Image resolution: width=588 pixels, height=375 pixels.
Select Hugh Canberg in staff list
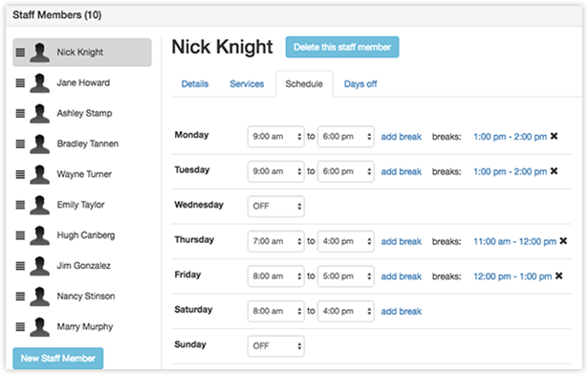82,235
